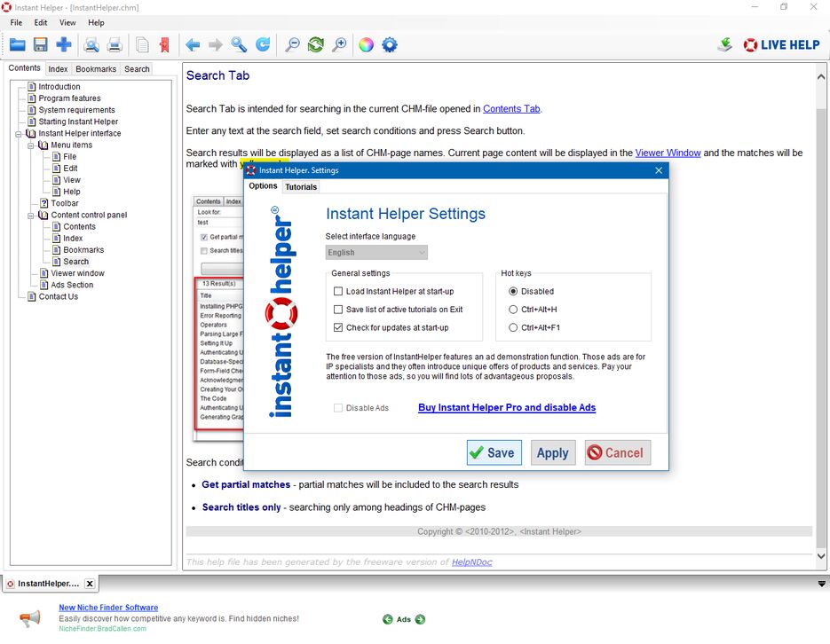830x644 pixels.
Task: Click the printer icon in toolbar
Action: point(115,44)
